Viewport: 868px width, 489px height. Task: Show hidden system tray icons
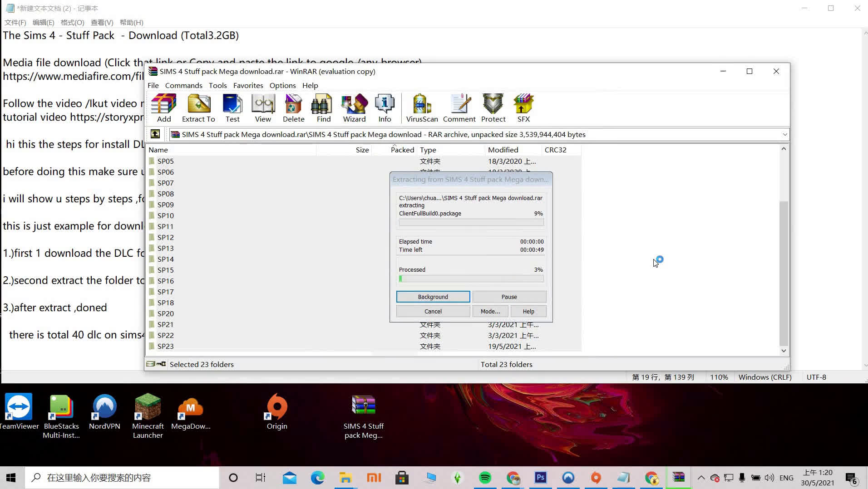point(701,478)
